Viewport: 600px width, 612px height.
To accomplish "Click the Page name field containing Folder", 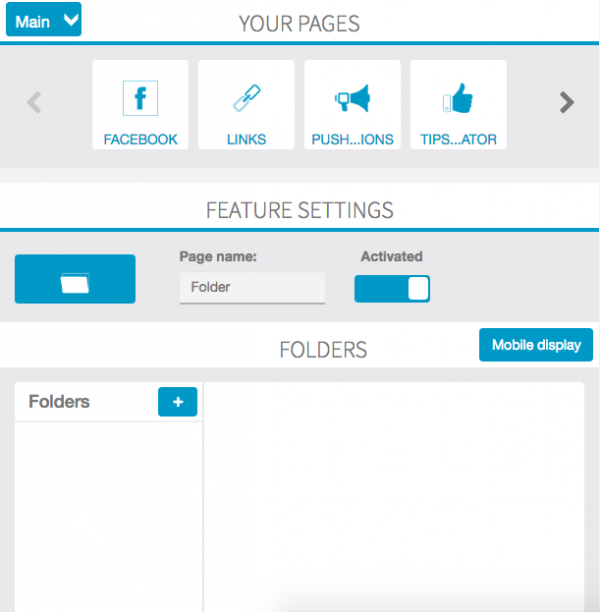I will [x=252, y=288].
